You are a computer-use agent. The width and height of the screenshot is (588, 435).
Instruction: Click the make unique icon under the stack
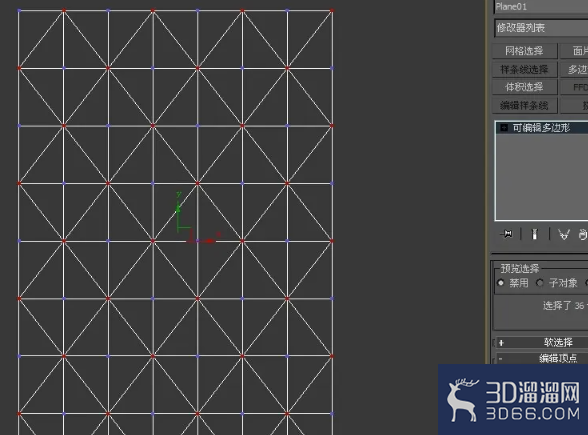(564, 234)
